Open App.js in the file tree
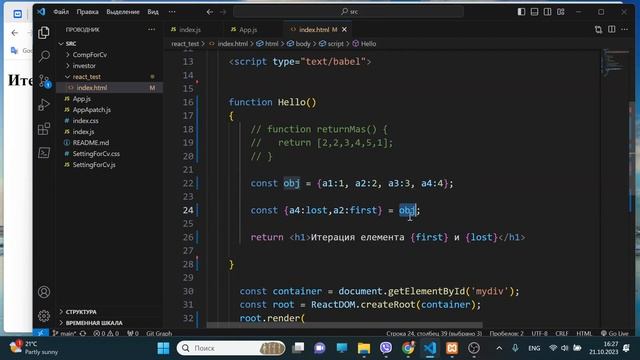Screen dimensions: 640x360 coord(82,98)
